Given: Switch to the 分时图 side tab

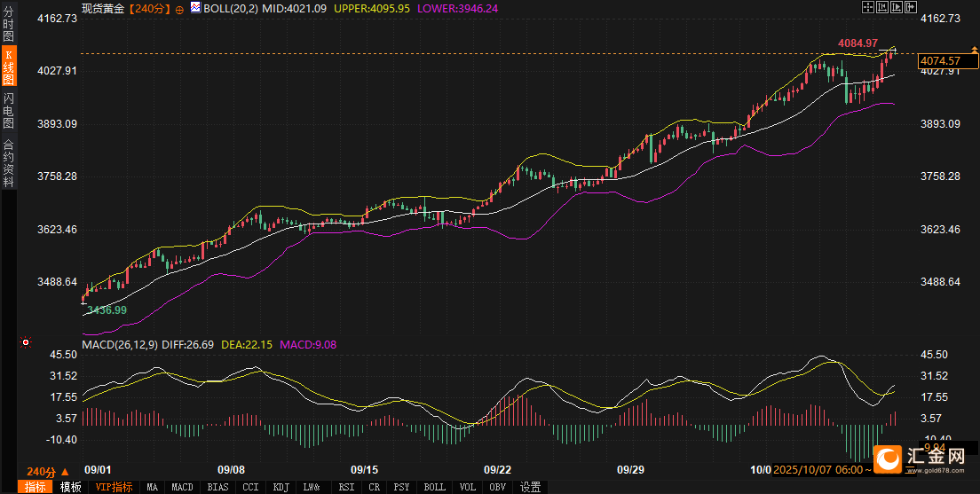Looking at the screenshot, I should pyautogui.click(x=8, y=23).
